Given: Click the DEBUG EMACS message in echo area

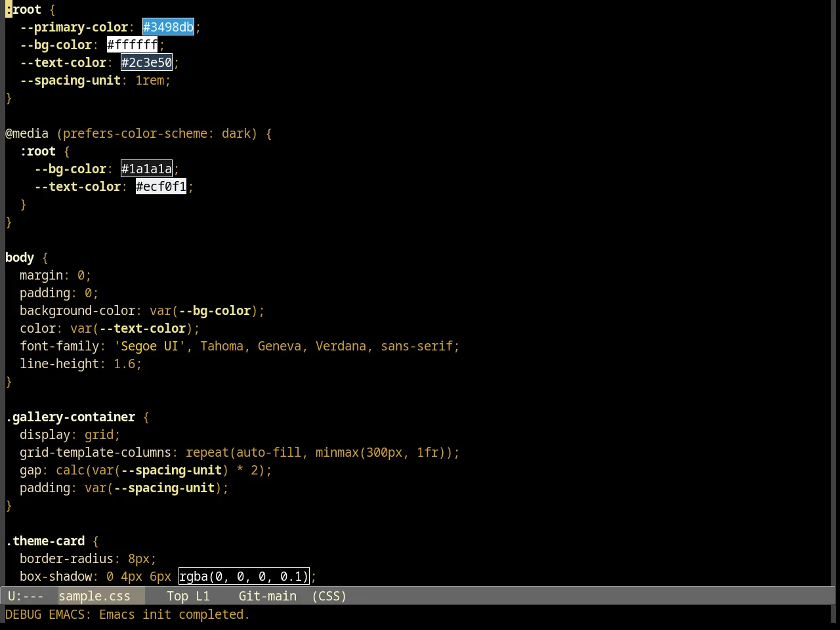Looking at the screenshot, I should click(x=127, y=614).
